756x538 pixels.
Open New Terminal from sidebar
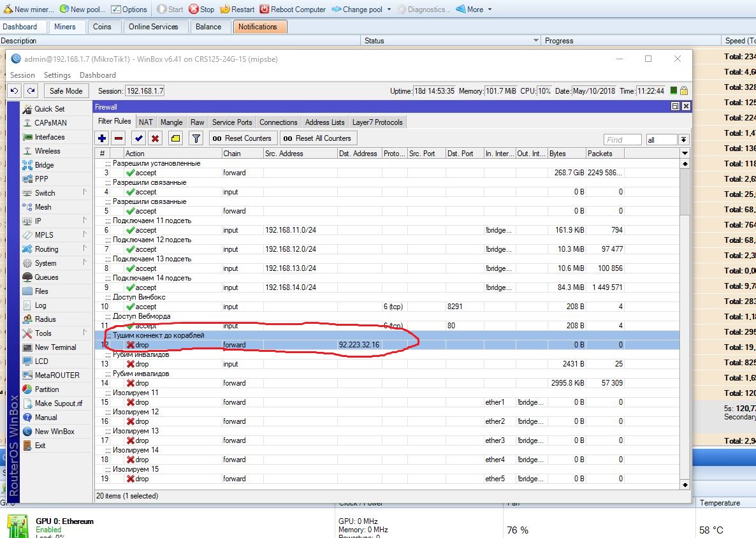[55, 347]
